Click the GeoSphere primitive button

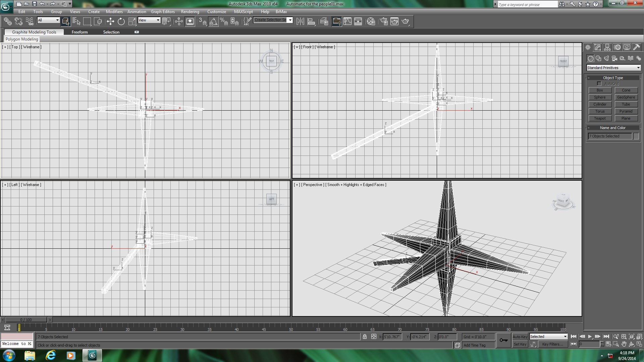click(626, 97)
